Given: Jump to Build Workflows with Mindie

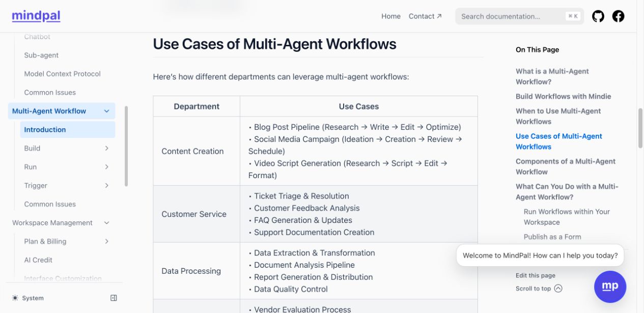Looking at the screenshot, I should tap(564, 96).
